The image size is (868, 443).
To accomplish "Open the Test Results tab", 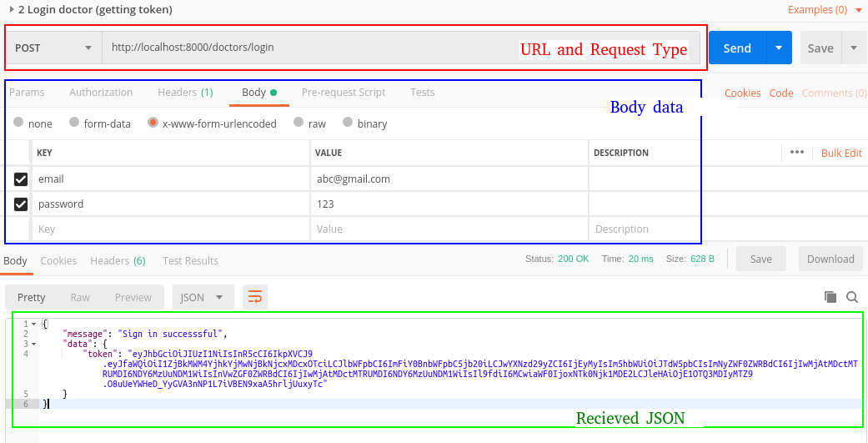I will pyautogui.click(x=190, y=261).
